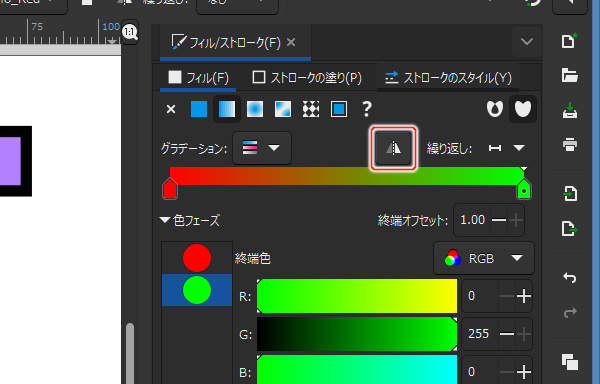Expand the docked panel chevron menu
The width and height of the screenshot is (600, 384).
point(527,41)
